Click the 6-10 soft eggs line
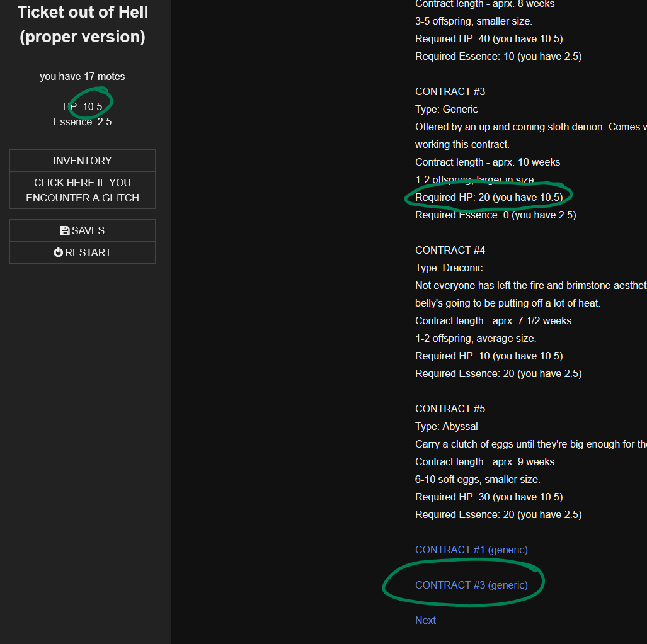 click(x=478, y=479)
